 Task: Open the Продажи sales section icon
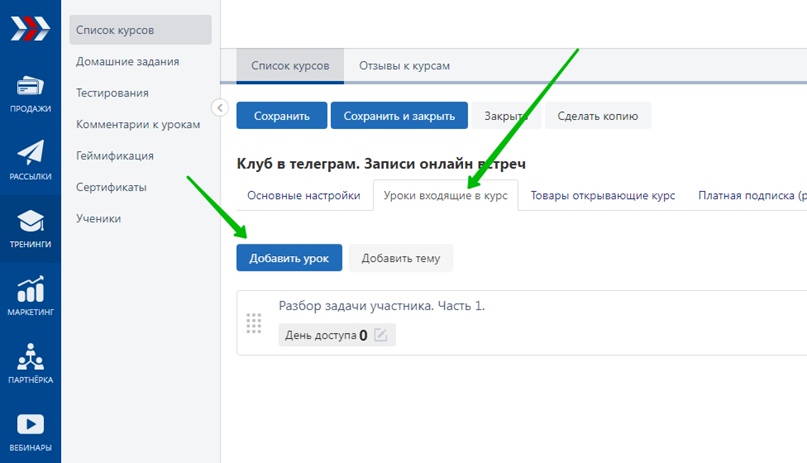[x=30, y=85]
